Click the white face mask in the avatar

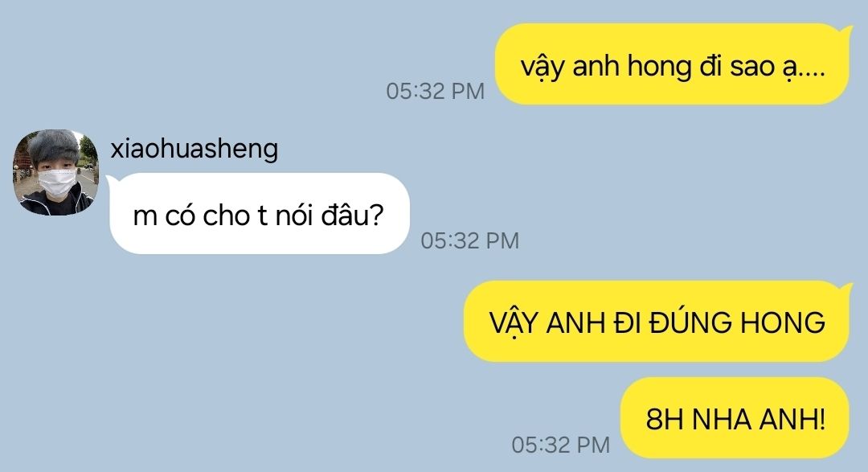56,182
